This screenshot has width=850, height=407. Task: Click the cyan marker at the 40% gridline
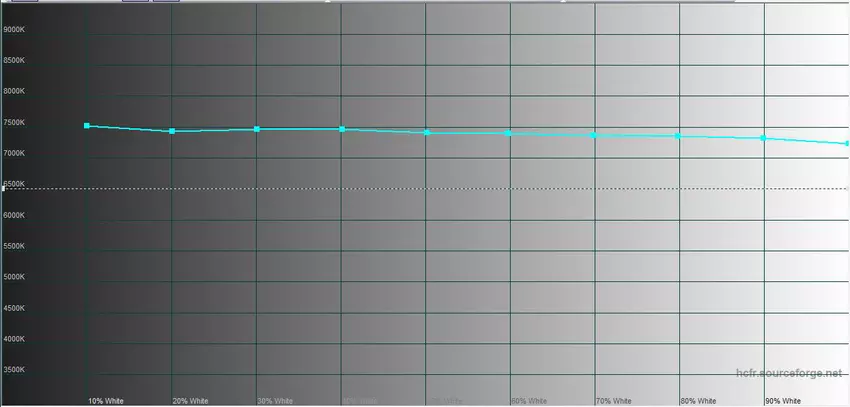point(342,129)
